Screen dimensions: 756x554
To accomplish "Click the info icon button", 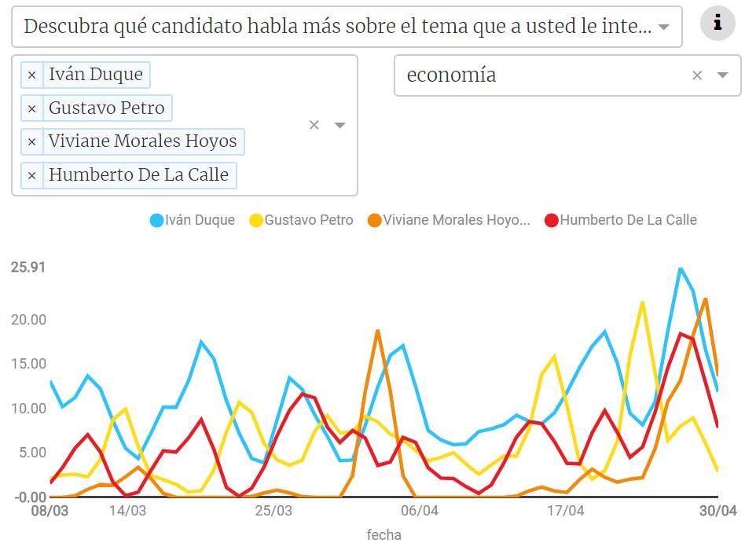I will [x=717, y=24].
